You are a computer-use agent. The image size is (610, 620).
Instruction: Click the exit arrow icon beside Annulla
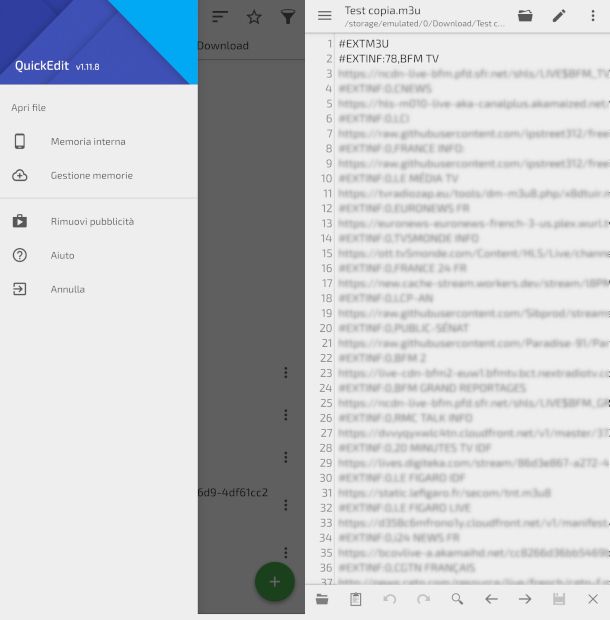20,289
